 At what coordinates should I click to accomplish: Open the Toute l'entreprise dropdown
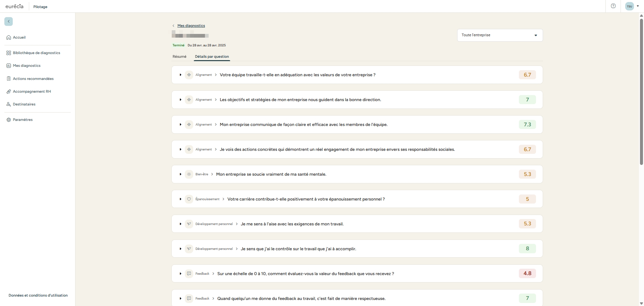[499, 35]
